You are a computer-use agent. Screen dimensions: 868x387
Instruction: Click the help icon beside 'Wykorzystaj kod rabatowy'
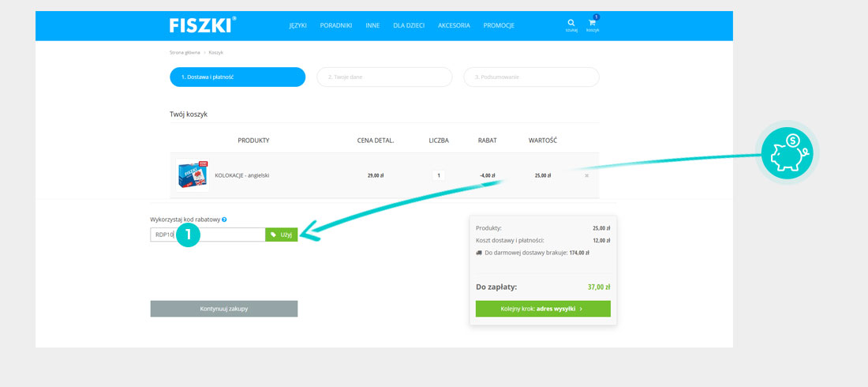pos(224,220)
